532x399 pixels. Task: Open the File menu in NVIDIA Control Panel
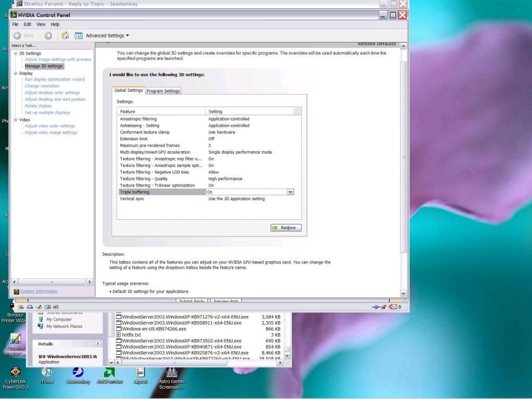[15, 24]
